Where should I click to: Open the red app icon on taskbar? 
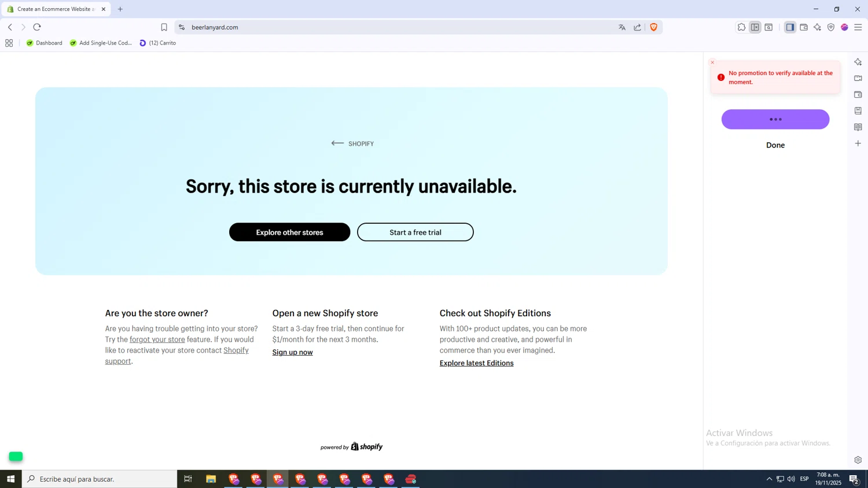click(x=411, y=479)
